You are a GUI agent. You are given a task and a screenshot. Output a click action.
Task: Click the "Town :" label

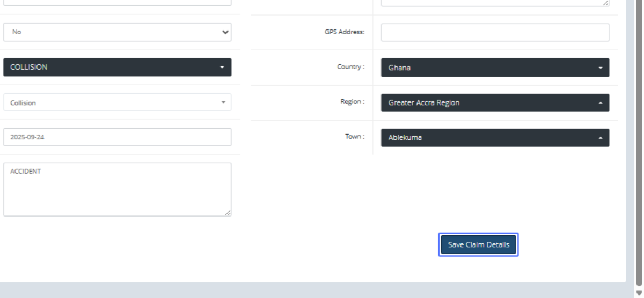pos(354,137)
